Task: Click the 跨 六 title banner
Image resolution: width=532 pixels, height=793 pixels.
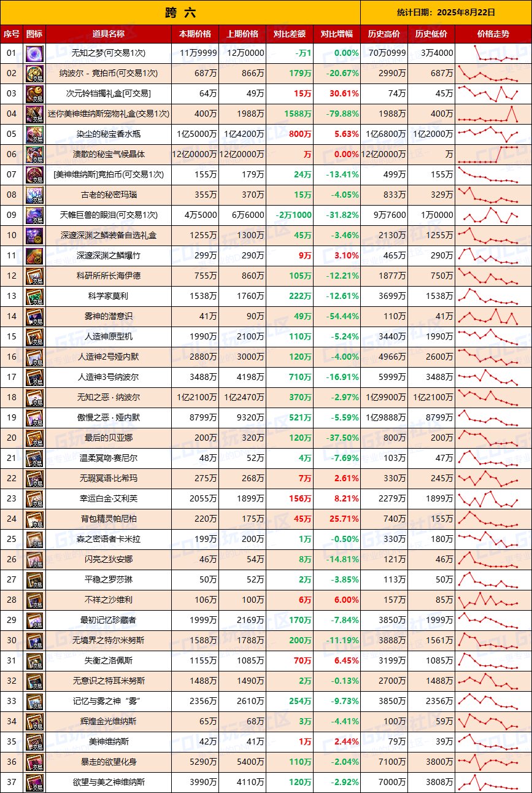Action: click(180, 12)
